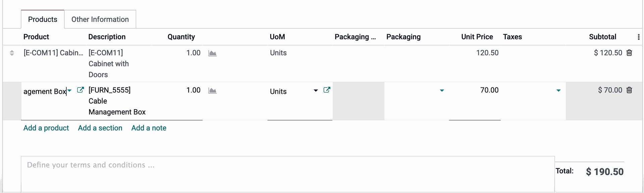Delete the Cabinet with Doors order line
Viewport: 644px width, 193px height.
pyautogui.click(x=629, y=53)
